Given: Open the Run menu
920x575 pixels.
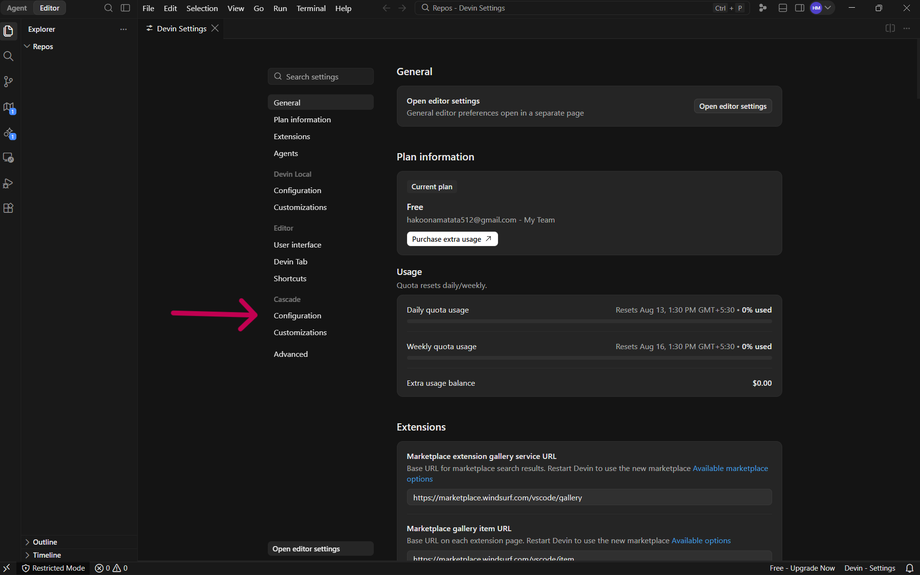Looking at the screenshot, I should (280, 8).
